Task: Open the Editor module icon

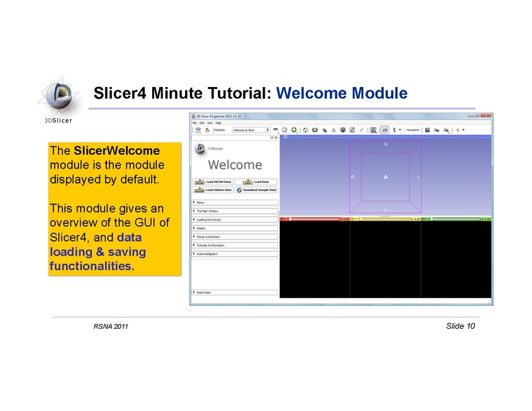Action: (x=352, y=130)
